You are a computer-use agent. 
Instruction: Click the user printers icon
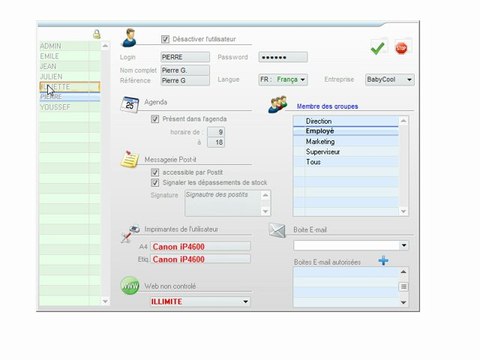tap(130, 233)
